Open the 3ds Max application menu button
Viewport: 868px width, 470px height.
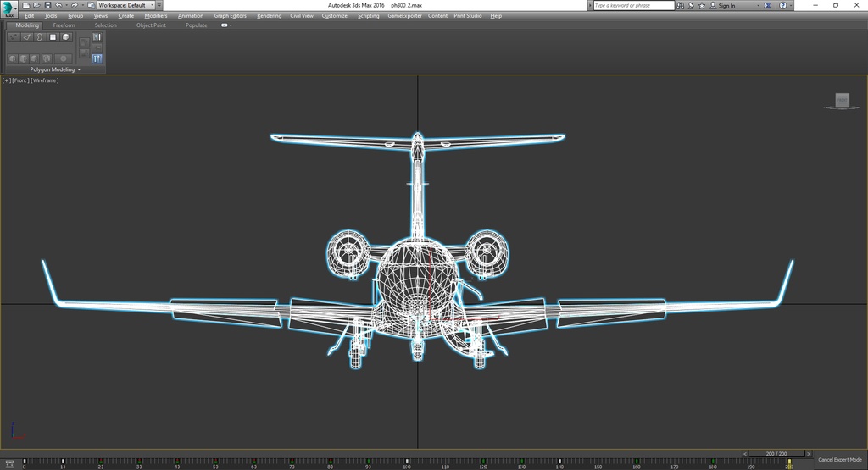pyautogui.click(x=9, y=9)
